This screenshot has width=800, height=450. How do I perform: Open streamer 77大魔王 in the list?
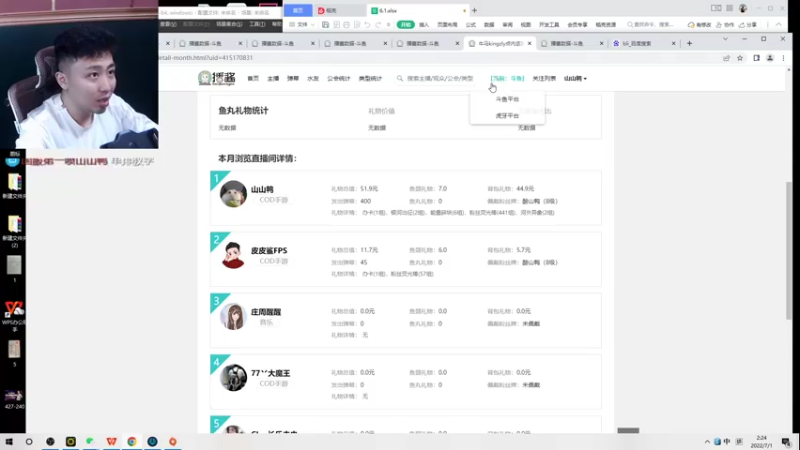click(270, 373)
